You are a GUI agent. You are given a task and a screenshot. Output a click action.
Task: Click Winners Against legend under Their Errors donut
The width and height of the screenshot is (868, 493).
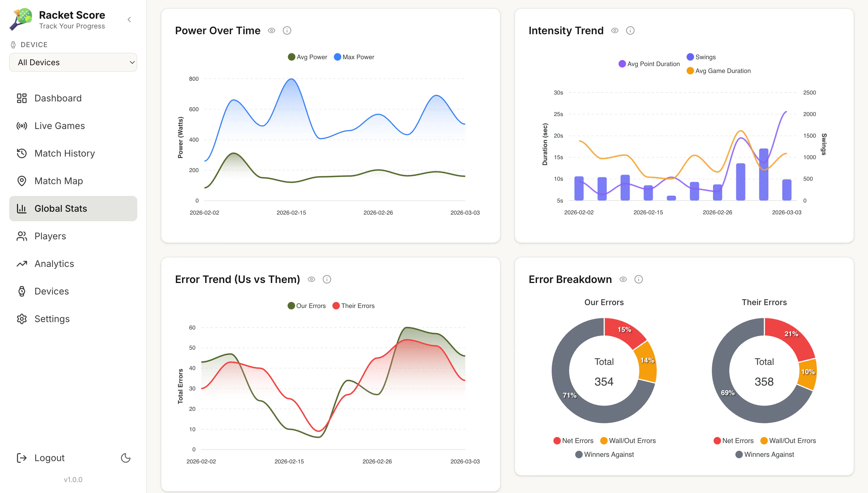(765, 455)
